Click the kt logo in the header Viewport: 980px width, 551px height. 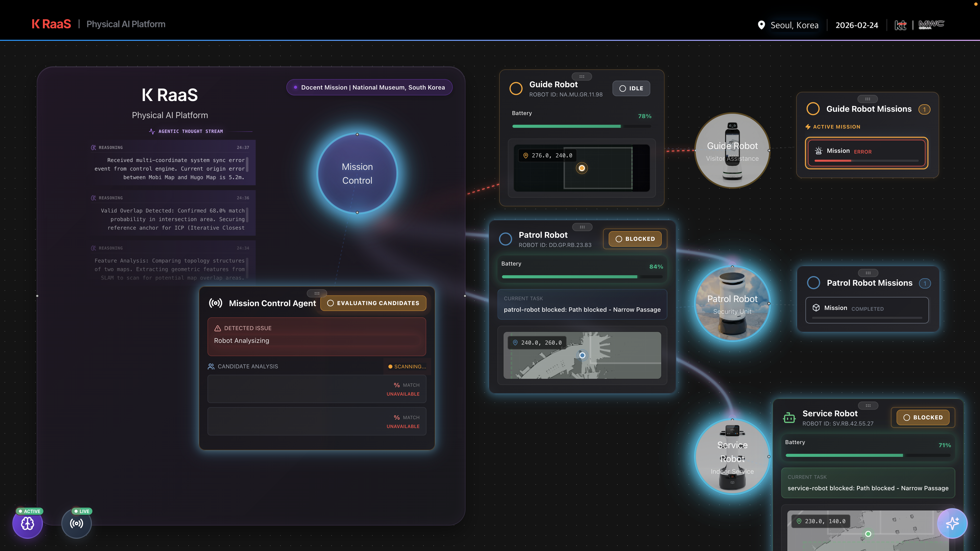point(900,25)
